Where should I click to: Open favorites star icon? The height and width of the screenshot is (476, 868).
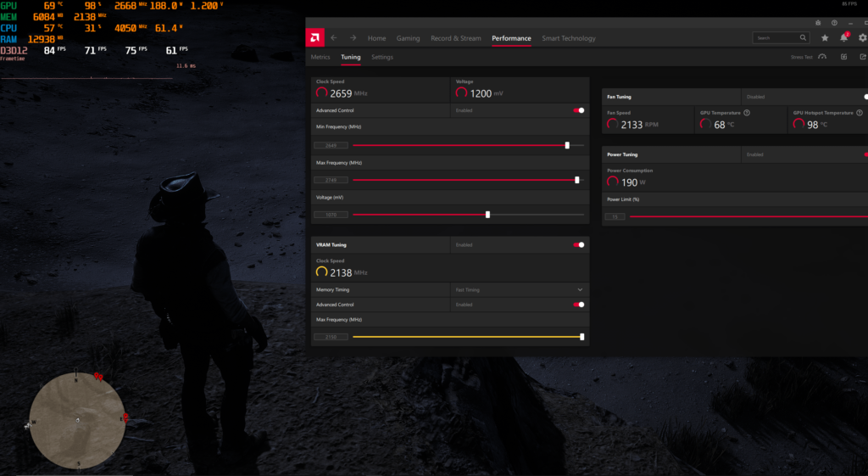tap(825, 37)
